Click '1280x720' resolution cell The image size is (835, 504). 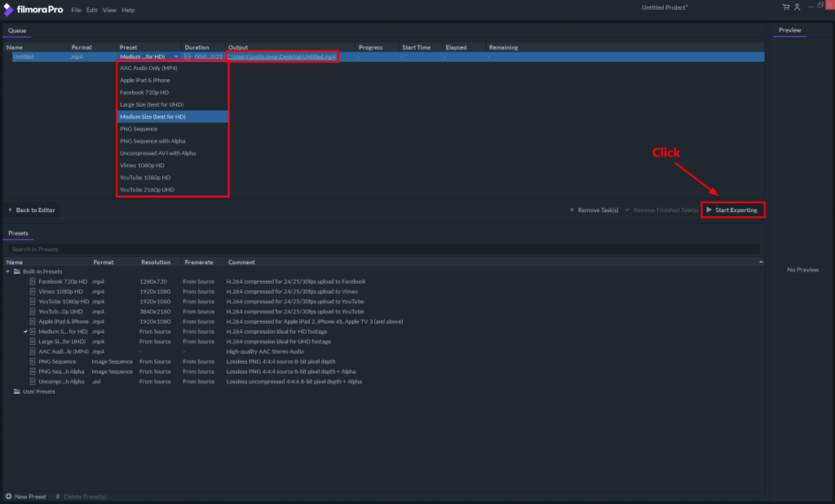coord(153,282)
